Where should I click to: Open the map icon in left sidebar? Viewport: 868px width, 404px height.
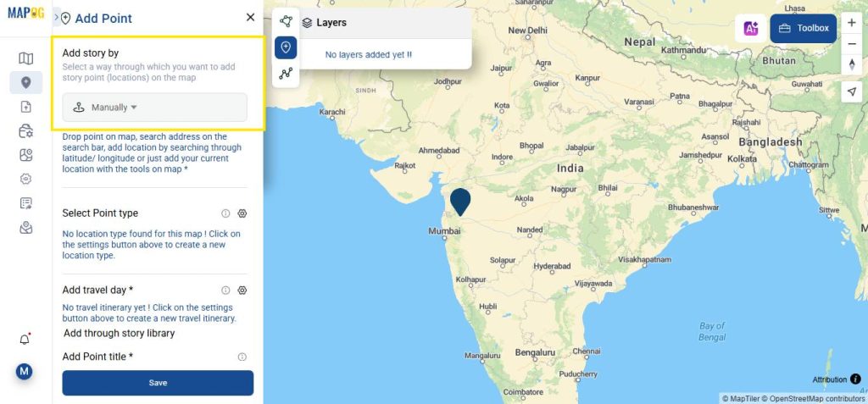pyautogui.click(x=25, y=58)
